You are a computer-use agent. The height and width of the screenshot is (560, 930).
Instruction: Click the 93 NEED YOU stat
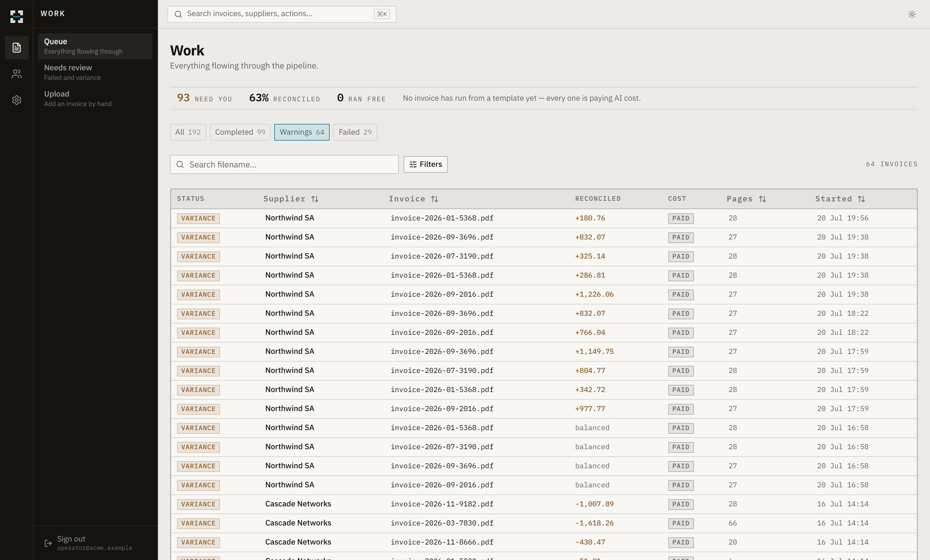click(x=204, y=98)
